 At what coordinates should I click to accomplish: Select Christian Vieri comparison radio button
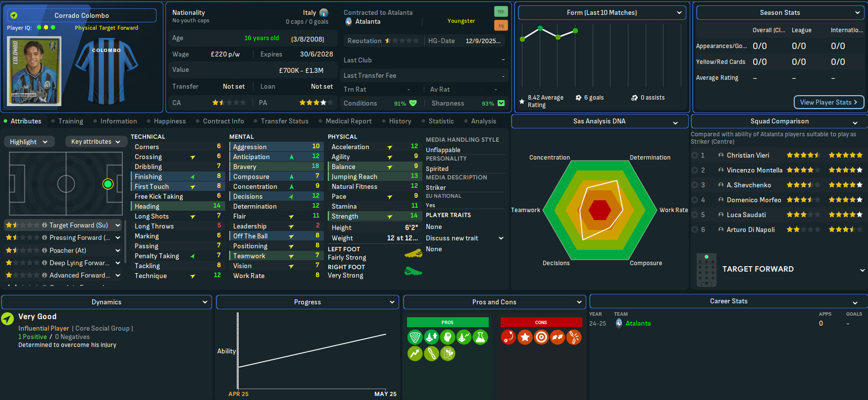tap(695, 155)
